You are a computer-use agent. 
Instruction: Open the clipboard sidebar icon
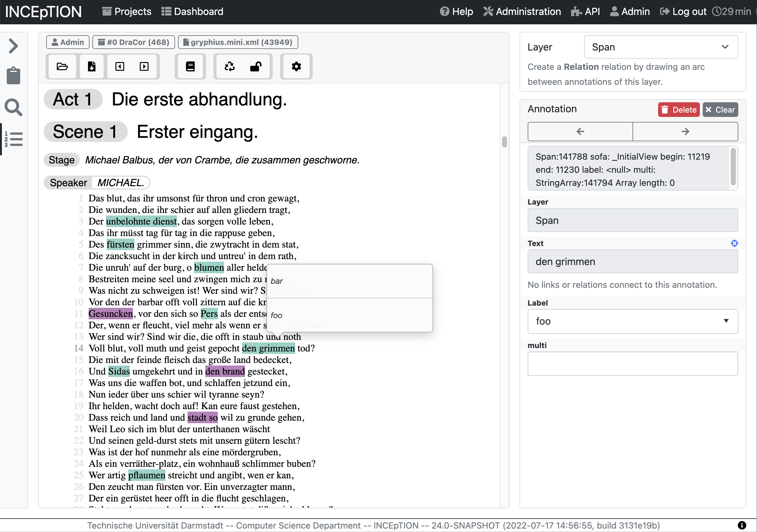click(13, 76)
